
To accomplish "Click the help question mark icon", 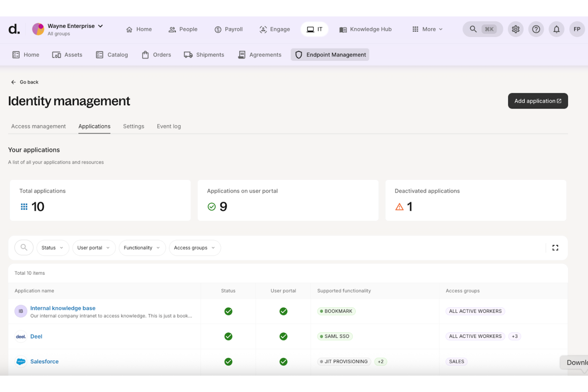I will pyautogui.click(x=536, y=29).
